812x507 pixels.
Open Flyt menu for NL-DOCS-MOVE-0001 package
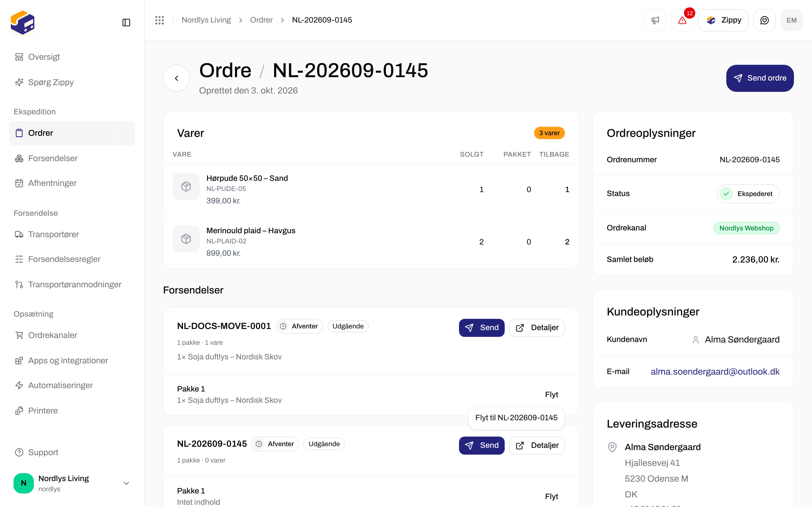[x=551, y=394]
